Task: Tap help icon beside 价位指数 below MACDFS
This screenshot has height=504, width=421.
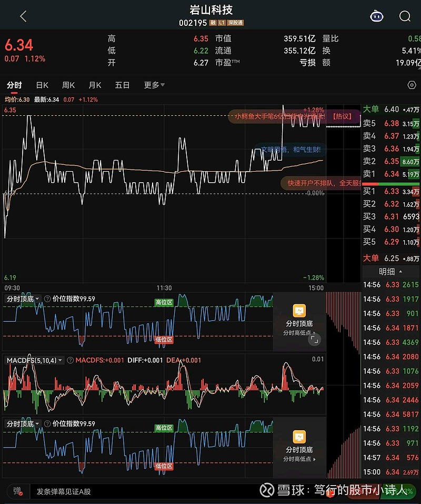Action: click(x=47, y=423)
